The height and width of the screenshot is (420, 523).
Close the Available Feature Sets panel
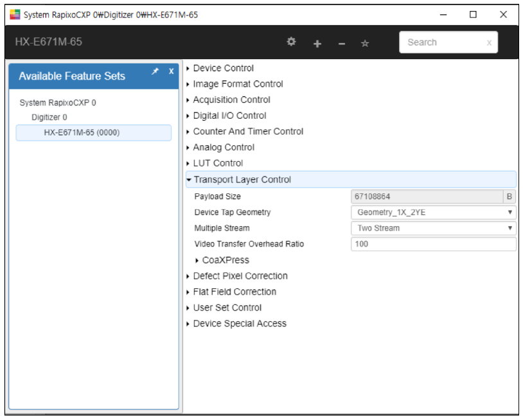coord(171,71)
